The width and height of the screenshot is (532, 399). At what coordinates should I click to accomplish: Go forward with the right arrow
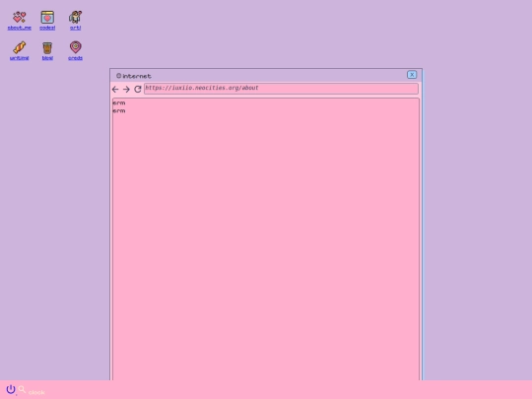tap(126, 90)
